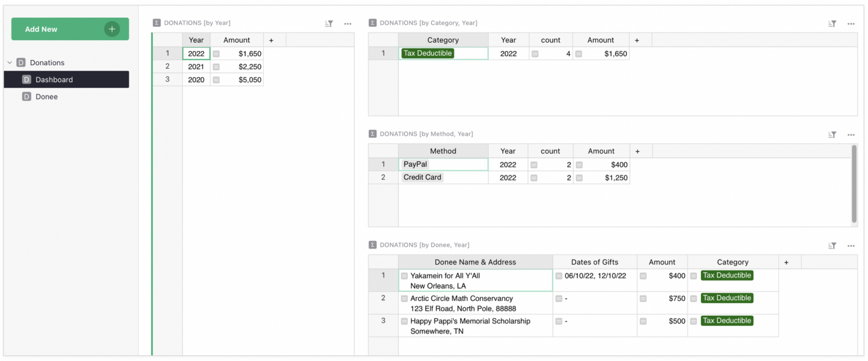Screen dimensions: 868x361
Task: Open three-dot menu of DONATIONS by Donee
Action: coord(851,246)
